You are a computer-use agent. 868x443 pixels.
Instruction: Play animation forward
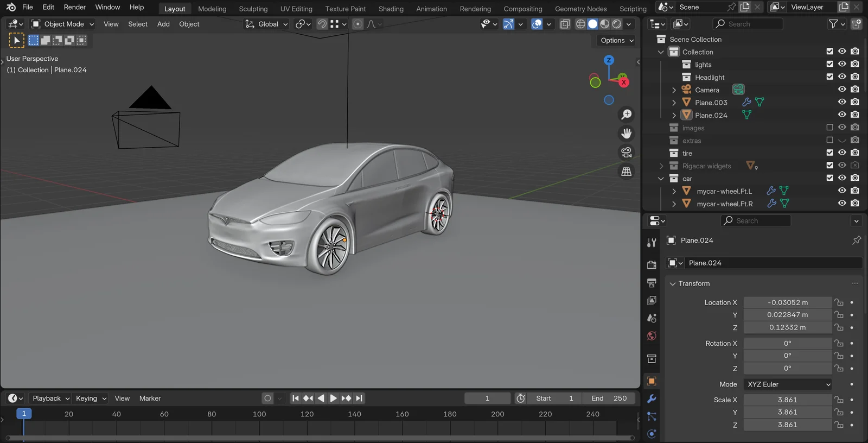(x=333, y=398)
